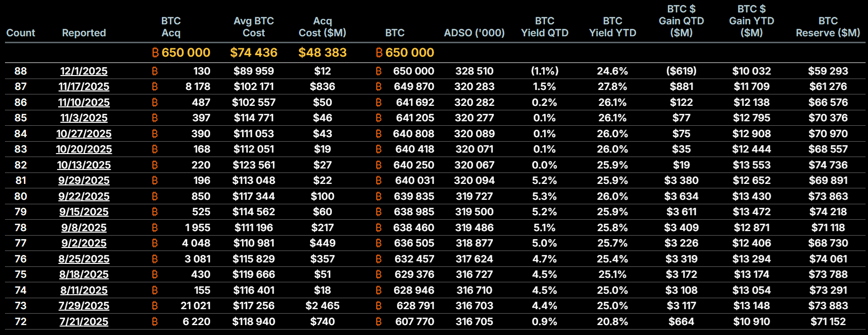Click the Bitcoin icon beside 607 770 holdings
This screenshot has height=335, width=868.
coord(379,322)
